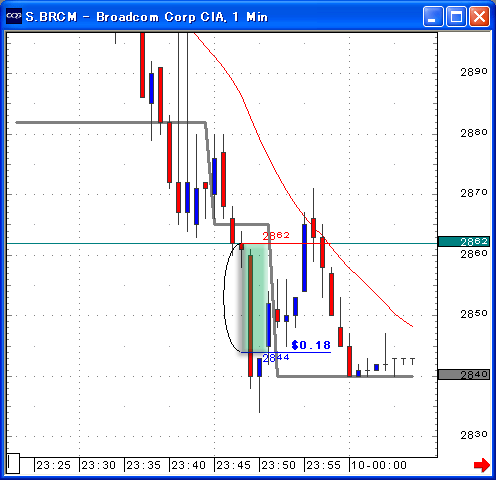This screenshot has width=496, height=480.
Task: Click the 23:35 time axis label
Action: tap(143, 465)
